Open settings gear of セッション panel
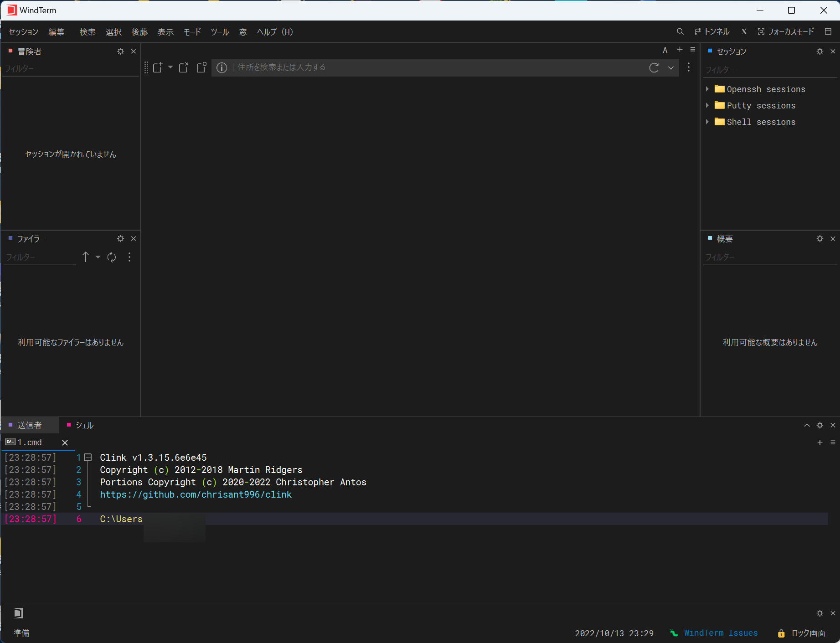This screenshot has width=840, height=643. 820,51
